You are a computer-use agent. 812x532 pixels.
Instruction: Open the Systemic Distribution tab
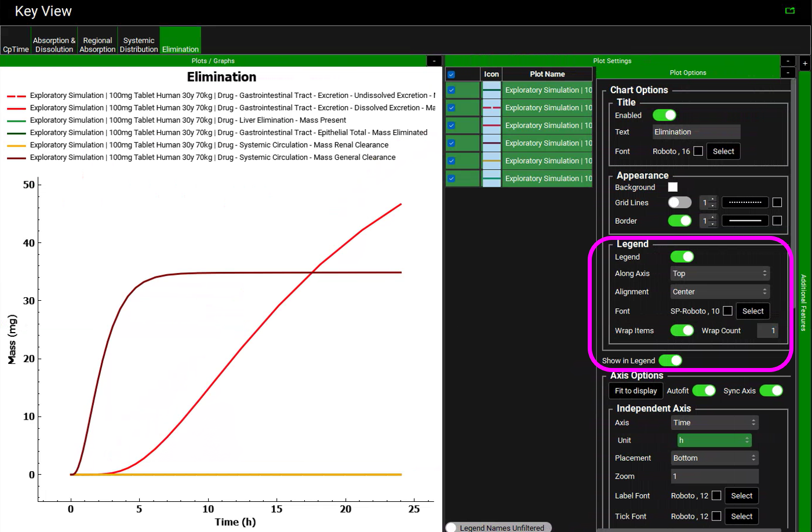[x=139, y=45]
